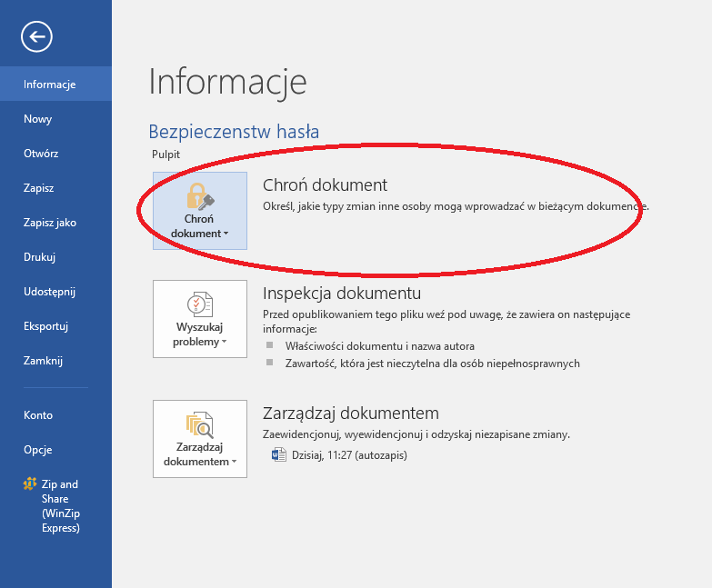Click the lock and key Protect icon
The image size is (712, 588).
tap(199, 195)
